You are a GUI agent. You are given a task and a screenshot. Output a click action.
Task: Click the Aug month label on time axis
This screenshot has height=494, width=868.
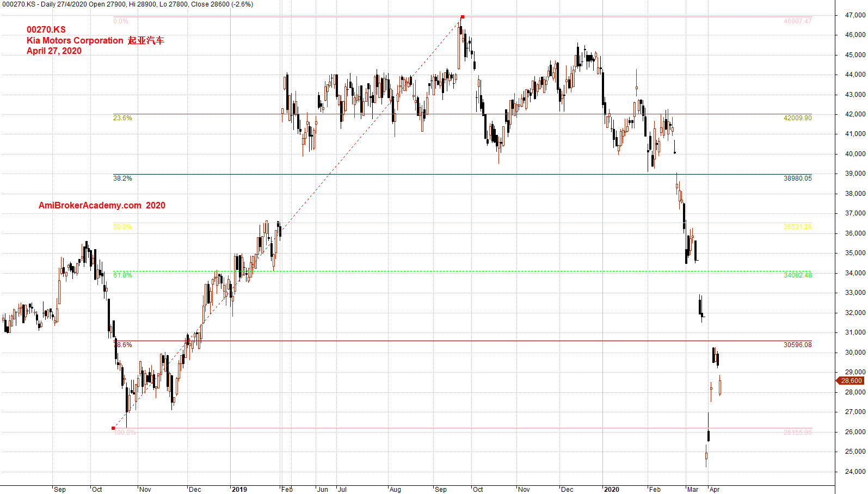[395, 490]
